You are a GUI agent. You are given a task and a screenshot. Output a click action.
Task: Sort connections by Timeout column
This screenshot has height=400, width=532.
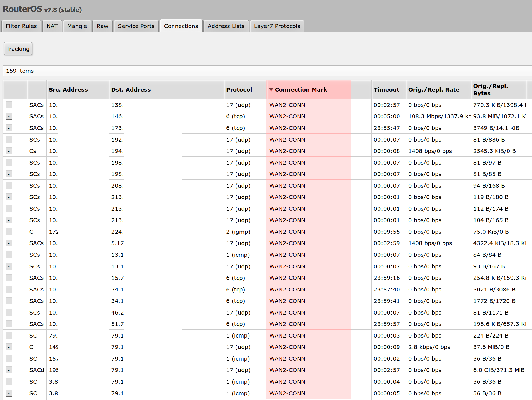pos(389,90)
